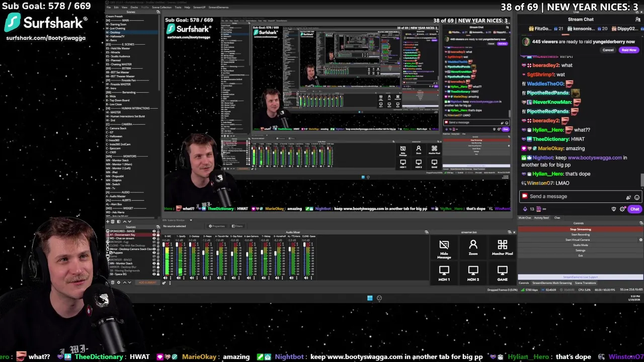Screen dimensions: 644x362
Task: Add a scene with the plus icon
Action: [x=107, y=221]
